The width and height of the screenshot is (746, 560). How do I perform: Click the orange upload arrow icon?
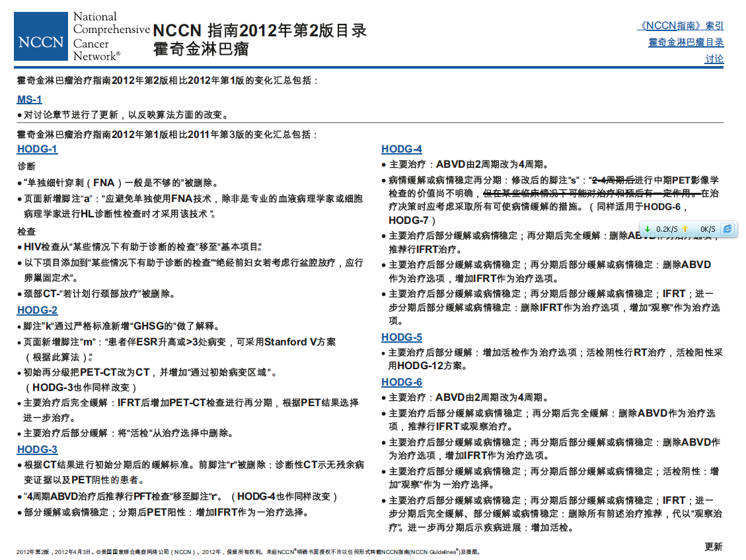point(685,229)
